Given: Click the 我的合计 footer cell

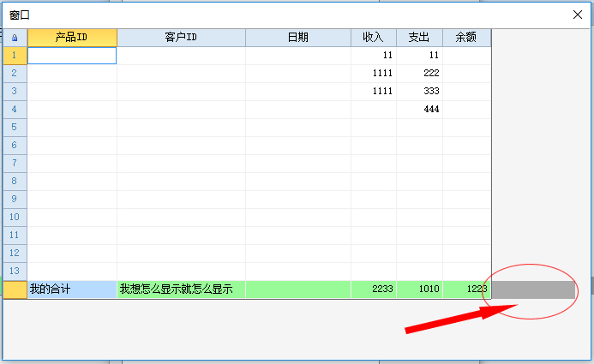Looking at the screenshot, I should (x=72, y=289).
